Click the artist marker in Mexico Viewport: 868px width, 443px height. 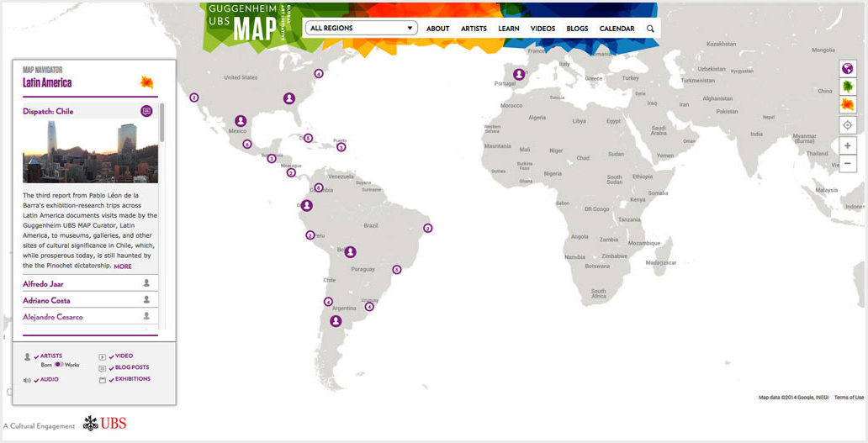click(241, 120)
